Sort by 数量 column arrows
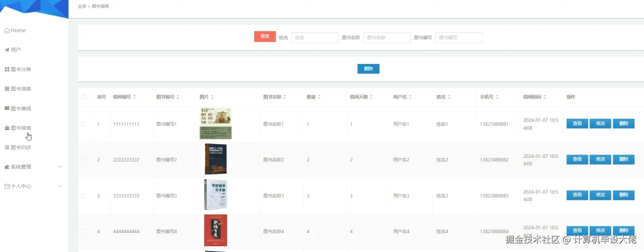 pos(319,97)
